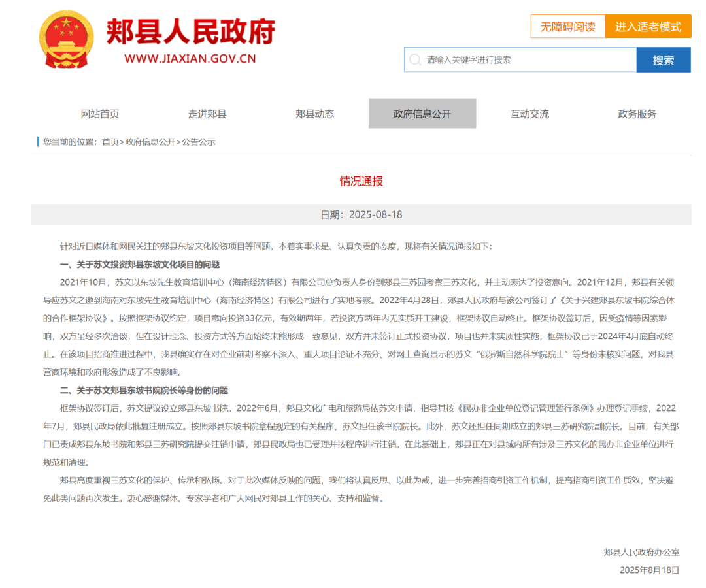Open the 政务服务 section
Image resolution: width=706 pixels, height=588 pixels.
click(637, 113)
